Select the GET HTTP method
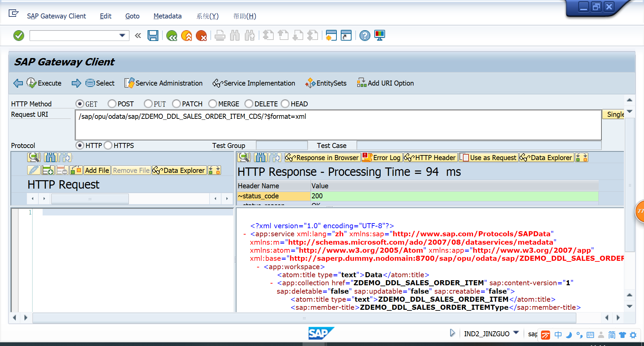Screen dimensions: 644x346 point(79,104)
